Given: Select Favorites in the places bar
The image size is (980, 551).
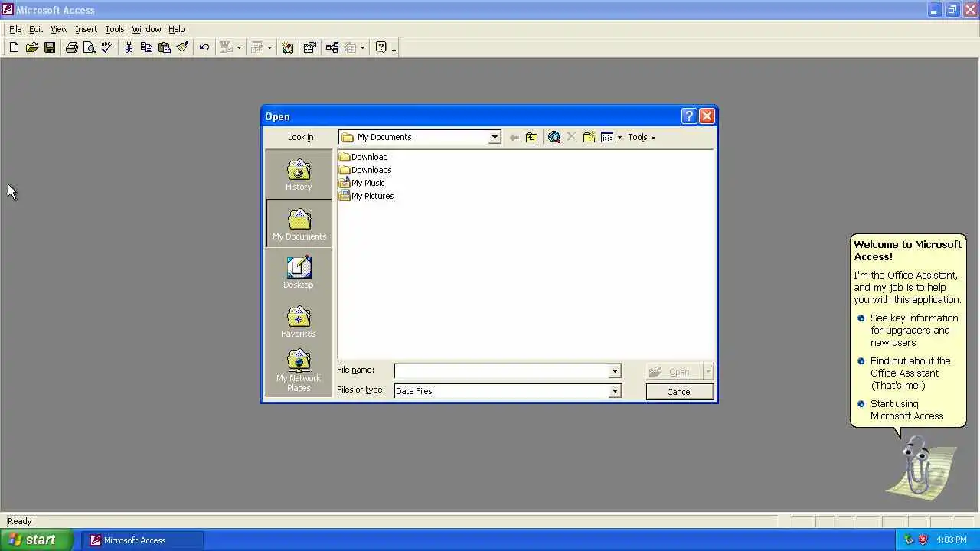Looking at the screenshot, I should [299, 321].
